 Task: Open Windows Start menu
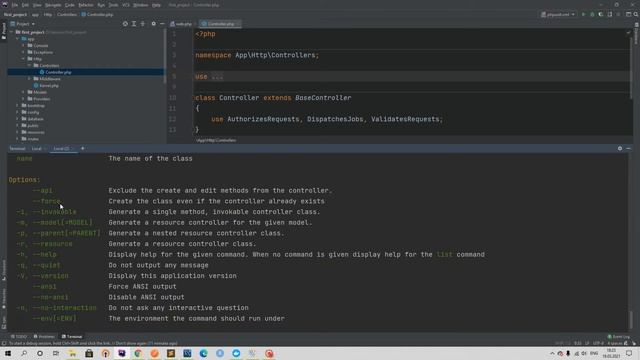point(8,353)
